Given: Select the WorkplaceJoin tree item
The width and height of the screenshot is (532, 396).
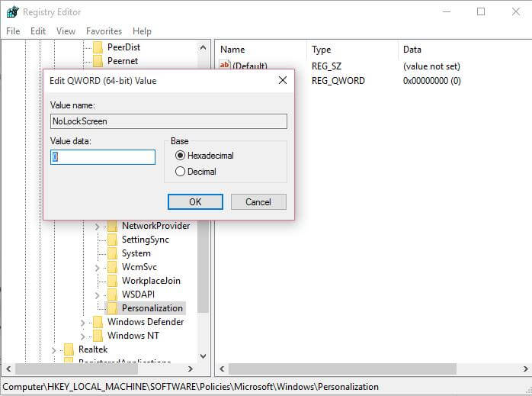Looking at the screenshot, I should click(x=152, y=281).
